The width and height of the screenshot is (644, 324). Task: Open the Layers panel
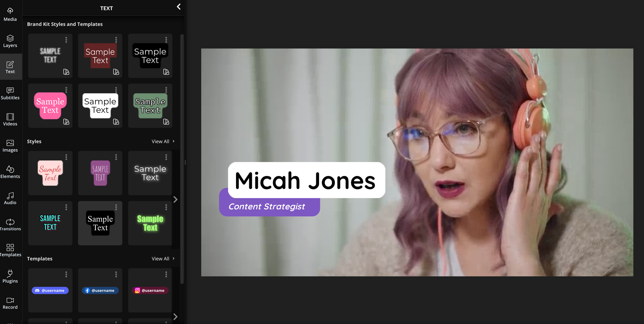[10, 41]
